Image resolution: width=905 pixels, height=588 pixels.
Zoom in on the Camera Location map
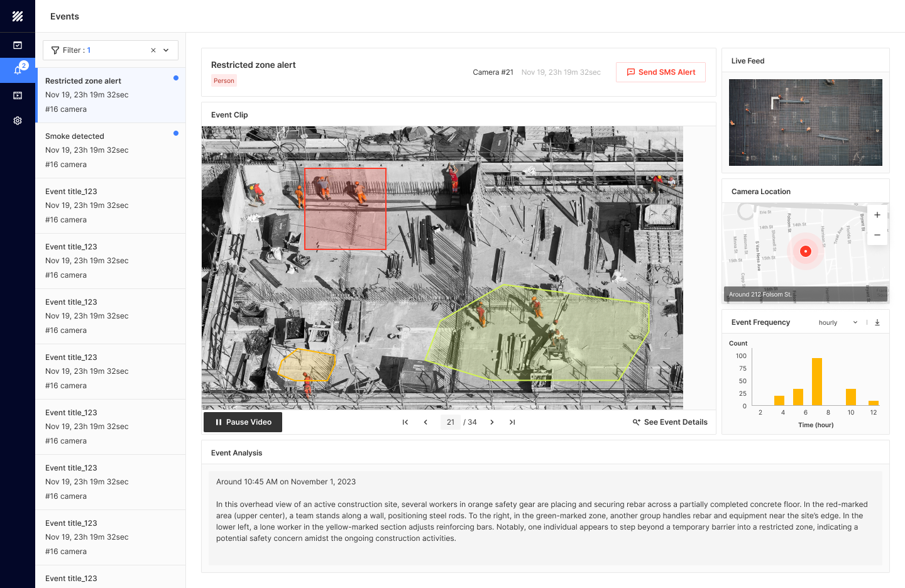pyautogui.click(x=877, y=214)
